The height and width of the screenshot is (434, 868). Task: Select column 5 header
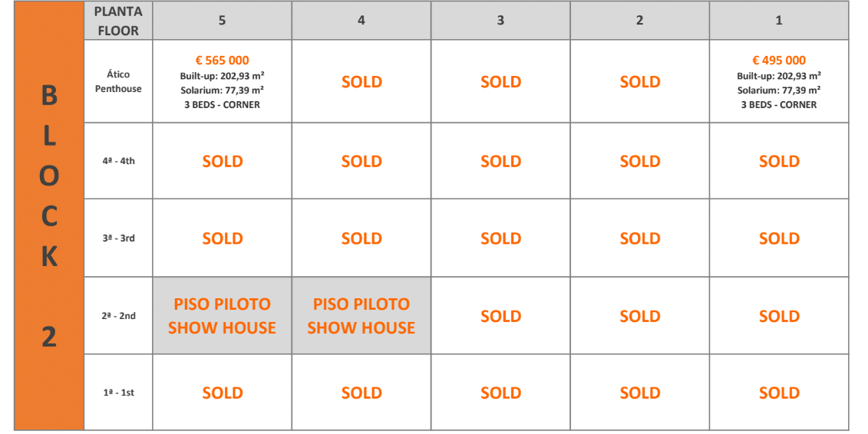222,21
